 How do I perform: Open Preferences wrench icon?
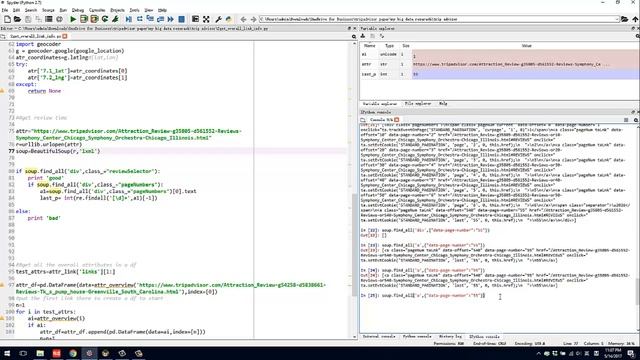[218, 19]
